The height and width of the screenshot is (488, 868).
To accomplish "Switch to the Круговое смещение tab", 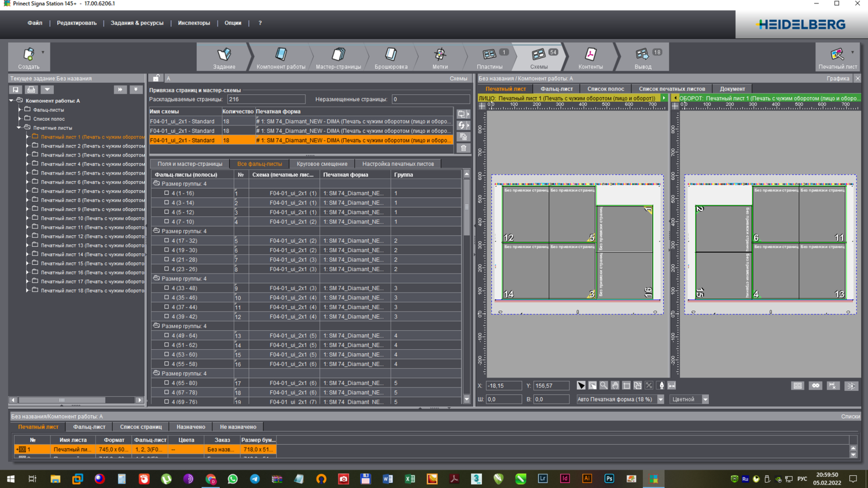I will click(x=322, y=164).
